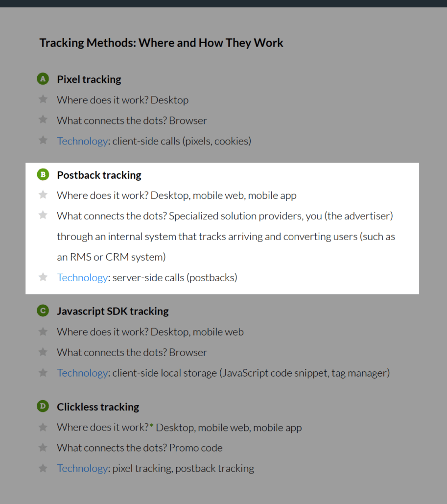The width and height of the screenshot is (447, 504).
Task: Click the green A badge icon
Action: point(43,79)
